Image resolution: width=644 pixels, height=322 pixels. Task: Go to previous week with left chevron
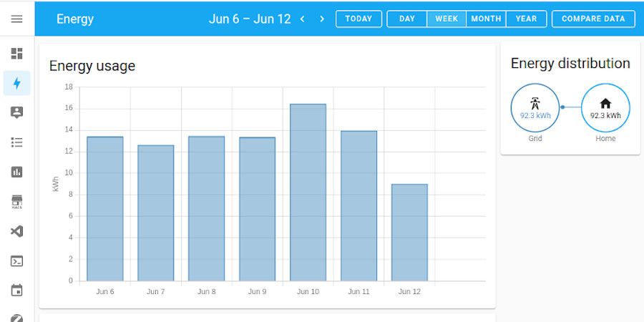tap(303, 19)
